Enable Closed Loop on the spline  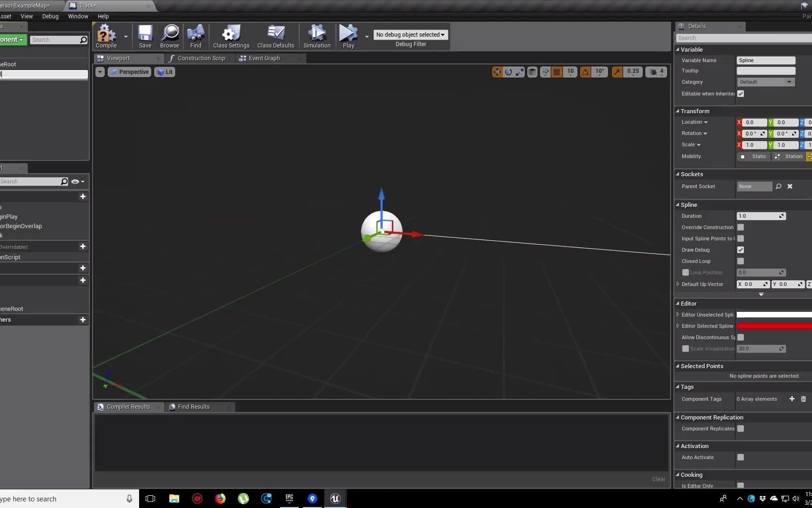741,261
